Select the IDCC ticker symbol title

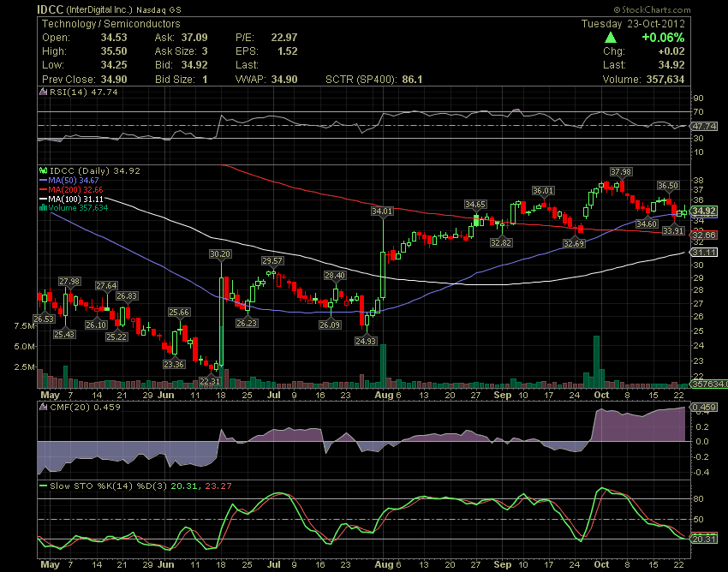click(51, 9)
